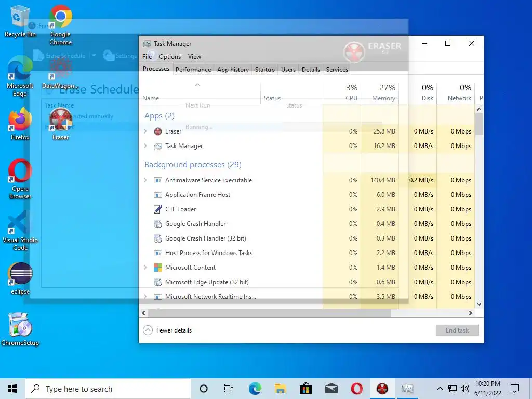
Task: Click the Task Manager process icon
Action: [x=158, y=146]
